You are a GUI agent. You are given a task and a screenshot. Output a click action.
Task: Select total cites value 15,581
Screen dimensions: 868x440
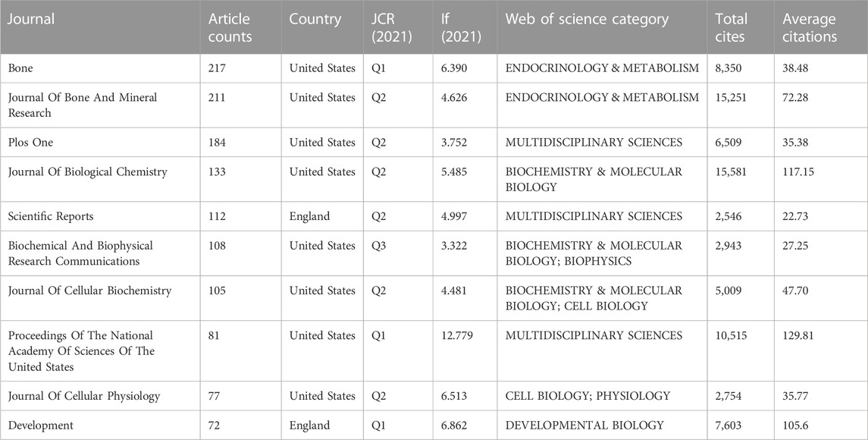[731, 171]
